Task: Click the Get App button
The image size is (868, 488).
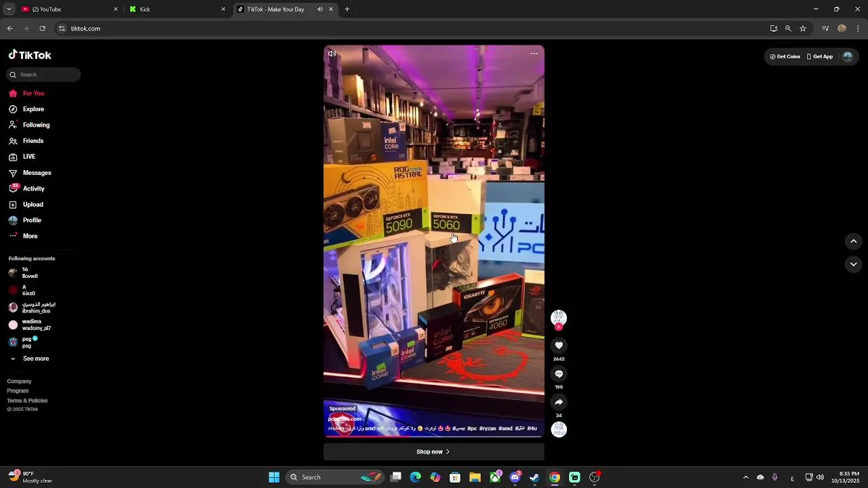Action: pyautogui.click(x=819, y=57)
